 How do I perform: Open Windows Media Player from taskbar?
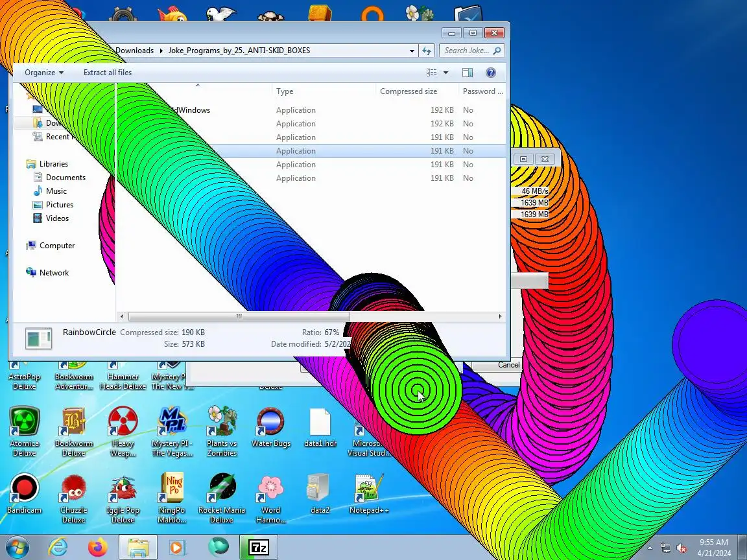coord(178,548)
